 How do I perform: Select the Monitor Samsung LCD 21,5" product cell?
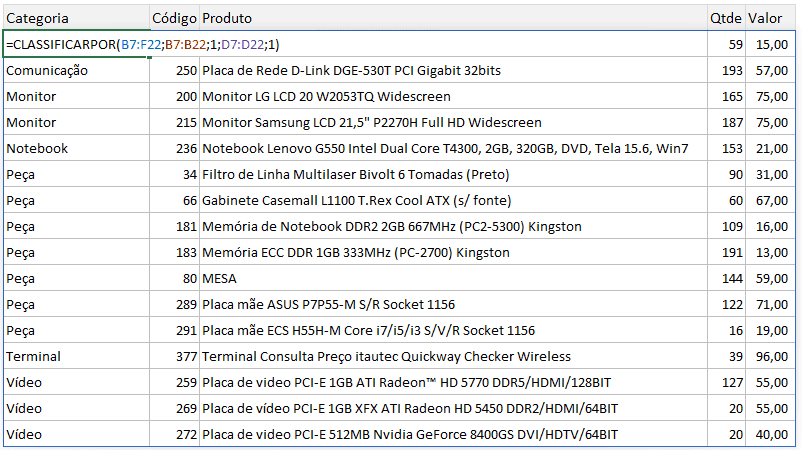(x=453, y=122)
